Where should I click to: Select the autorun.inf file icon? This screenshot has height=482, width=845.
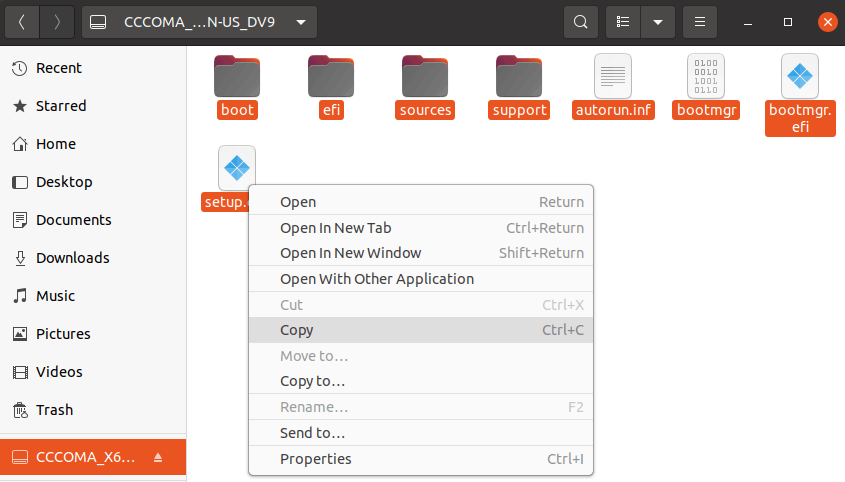[x=613, y=75]
